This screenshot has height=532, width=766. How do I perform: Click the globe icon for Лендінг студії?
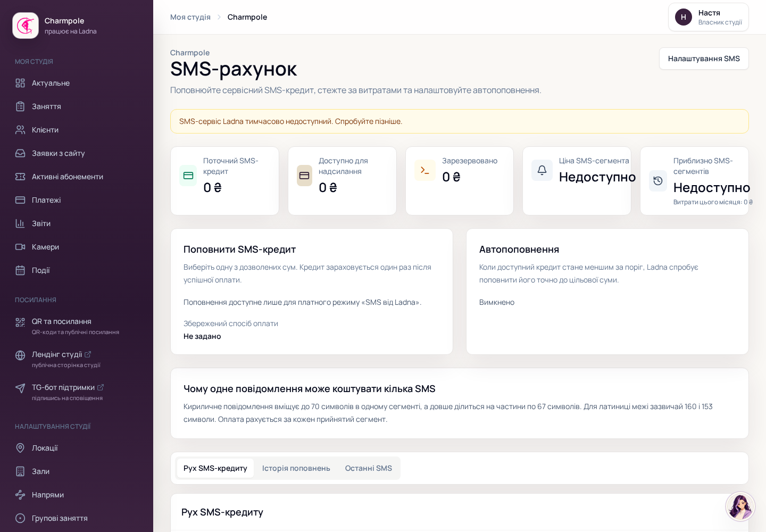(20, 355)
